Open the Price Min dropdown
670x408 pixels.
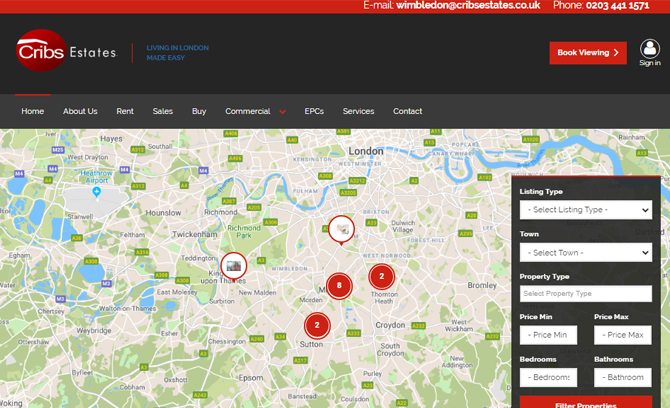pos(548,335)
